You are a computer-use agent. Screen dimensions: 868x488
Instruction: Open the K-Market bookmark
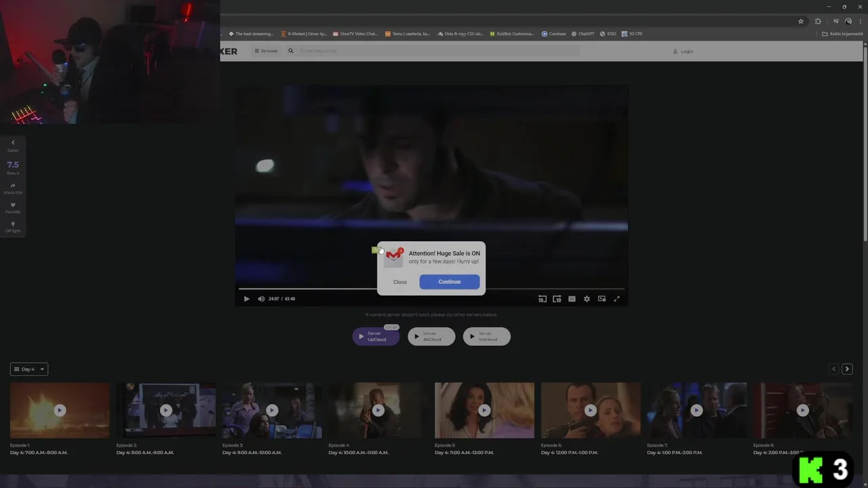coord(303,34)
